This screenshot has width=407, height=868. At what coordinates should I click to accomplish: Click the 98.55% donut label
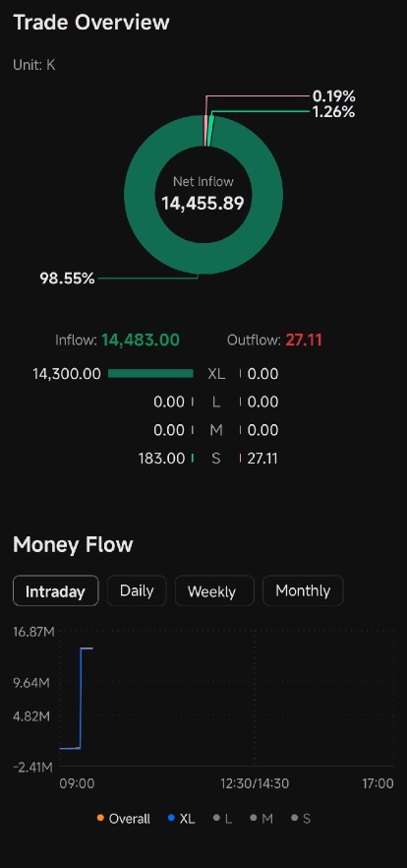[67, 279]
